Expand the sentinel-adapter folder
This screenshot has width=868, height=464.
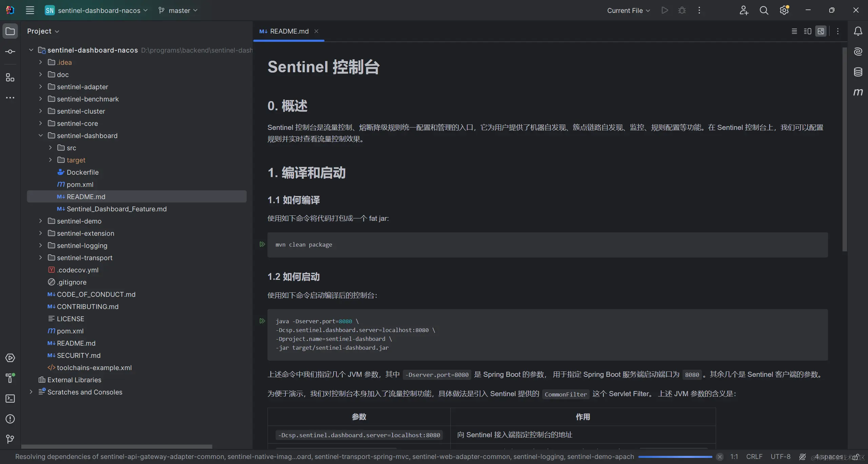[40, 87]
